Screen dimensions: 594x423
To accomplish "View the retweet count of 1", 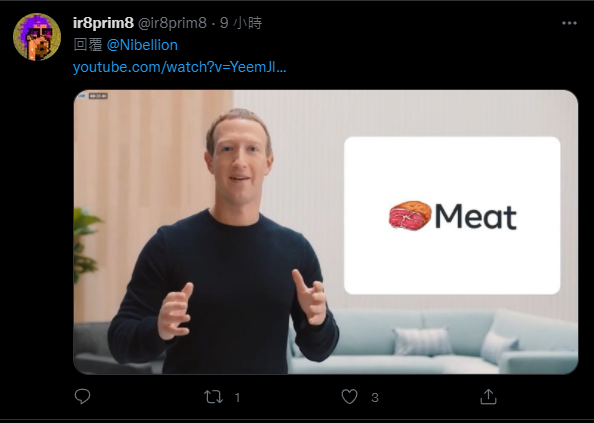I will click(237, 397).
